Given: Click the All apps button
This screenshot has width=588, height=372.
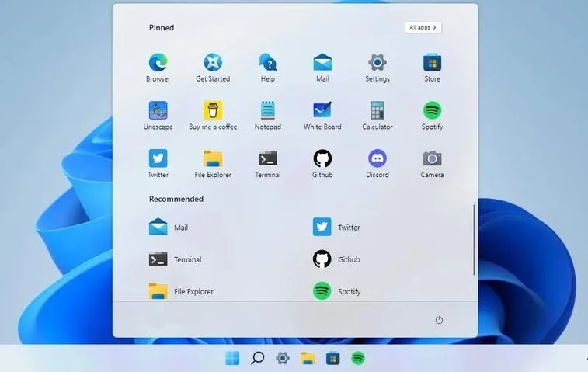Looking at the screenshot, I should point(423,27).
